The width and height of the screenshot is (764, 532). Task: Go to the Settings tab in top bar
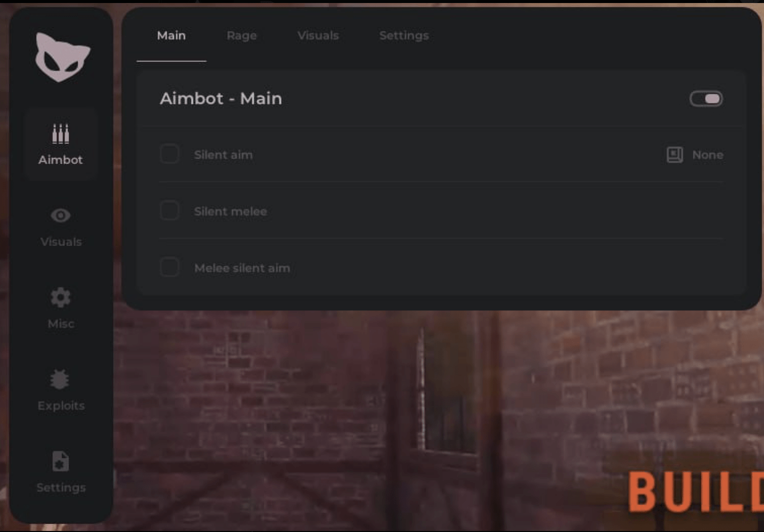tap(404, 35)
